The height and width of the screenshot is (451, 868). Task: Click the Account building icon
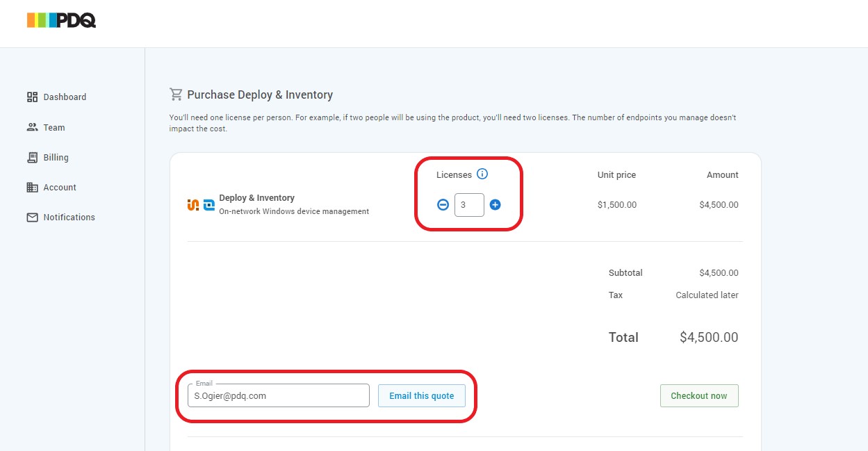tap(32, 188)
